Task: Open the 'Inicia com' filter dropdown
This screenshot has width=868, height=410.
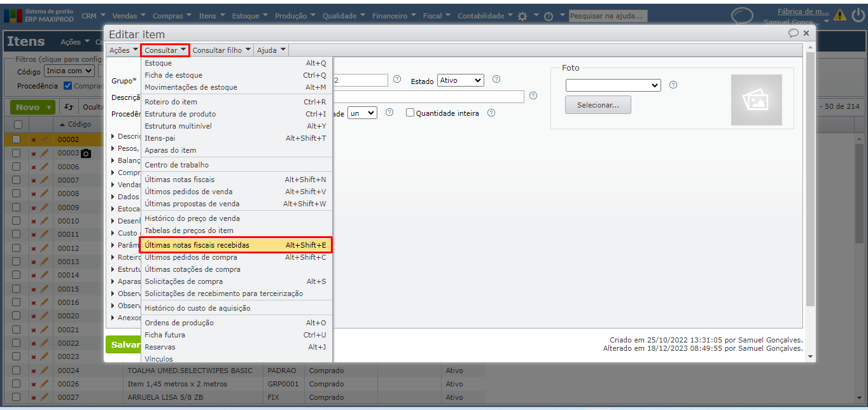Action: [69, 71]
